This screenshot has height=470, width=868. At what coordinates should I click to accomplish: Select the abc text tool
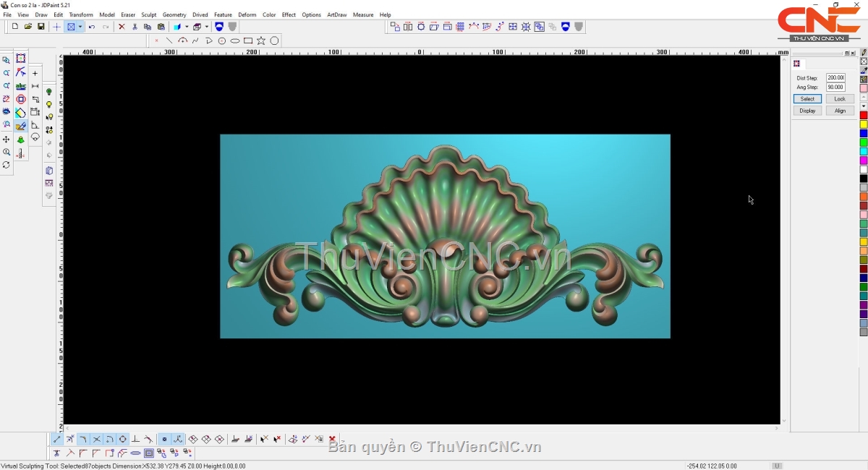[21, 86]
